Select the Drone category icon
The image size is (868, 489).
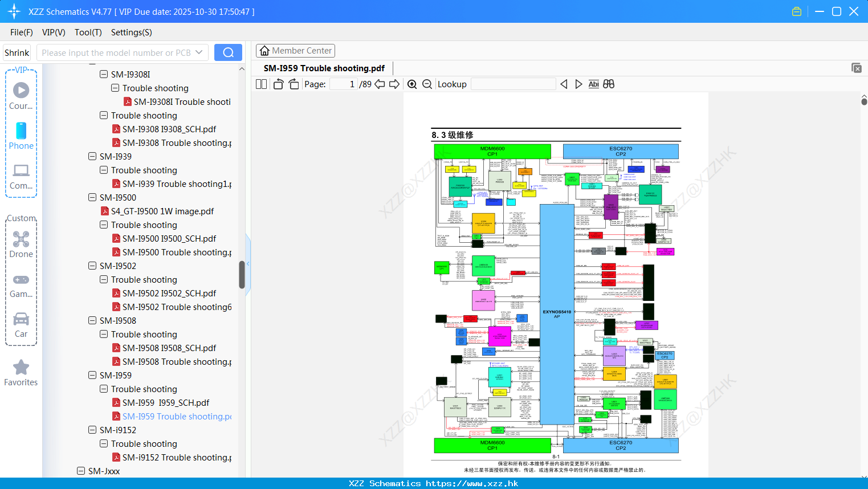[x=21, y=239]
